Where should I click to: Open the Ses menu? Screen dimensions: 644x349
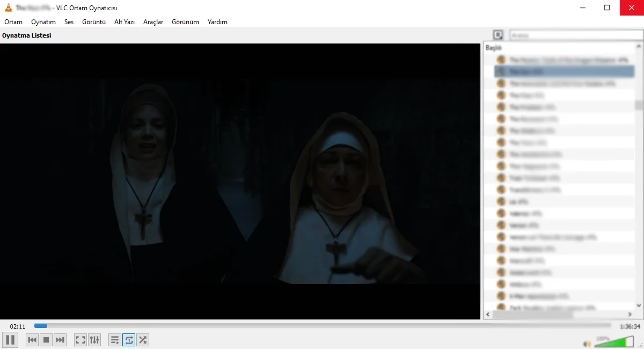point(69,22)
